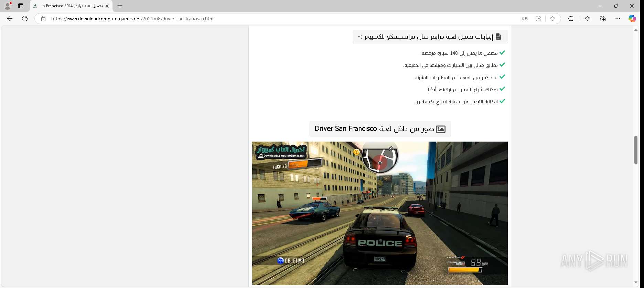Screen dimensions: 644x288
Task: Click the document icon in the pros heading
Action: pos(498,37)
